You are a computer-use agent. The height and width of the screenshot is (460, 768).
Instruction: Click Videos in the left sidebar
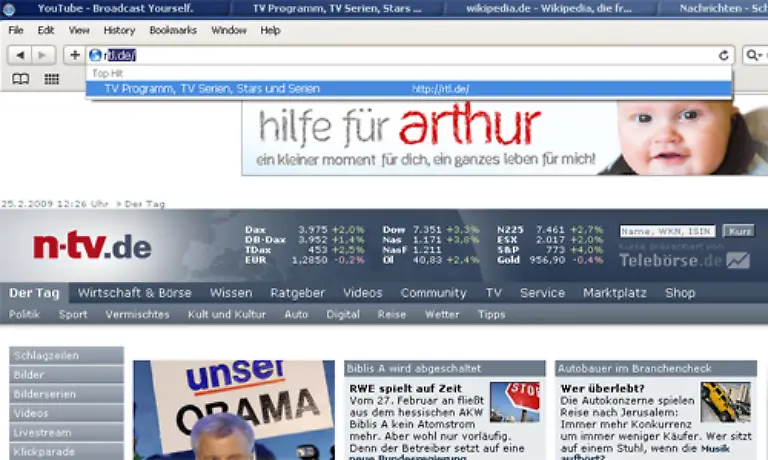(66, 413)
